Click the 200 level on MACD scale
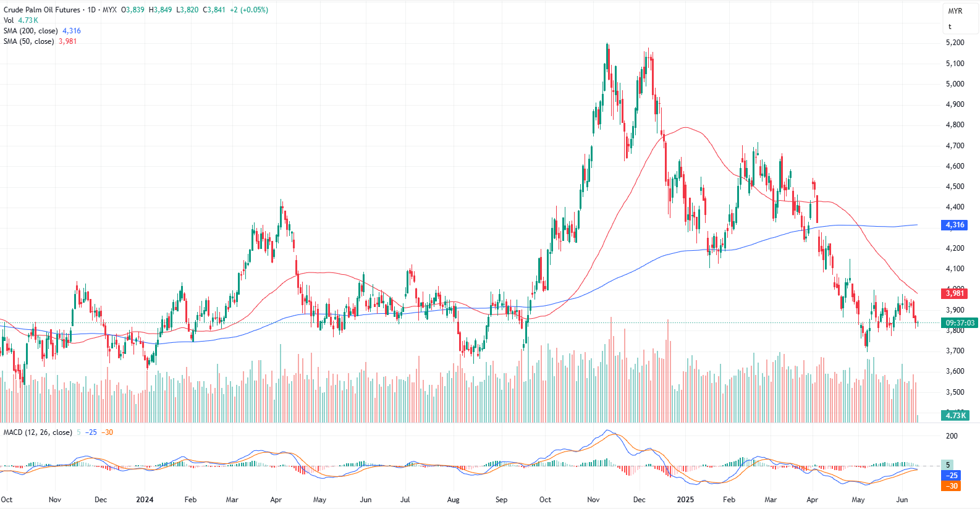The image size is (980, 509). [952, 436]
